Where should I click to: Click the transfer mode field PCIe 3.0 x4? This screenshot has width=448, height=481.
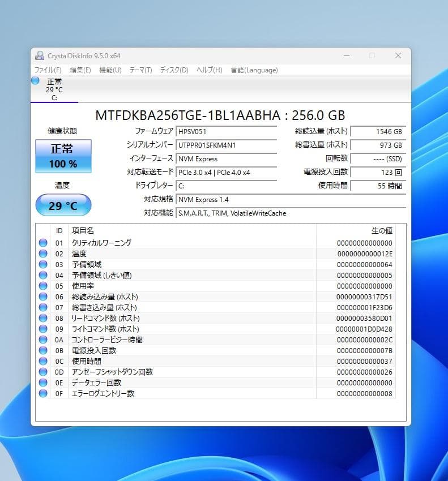click(x=227, y=173)
